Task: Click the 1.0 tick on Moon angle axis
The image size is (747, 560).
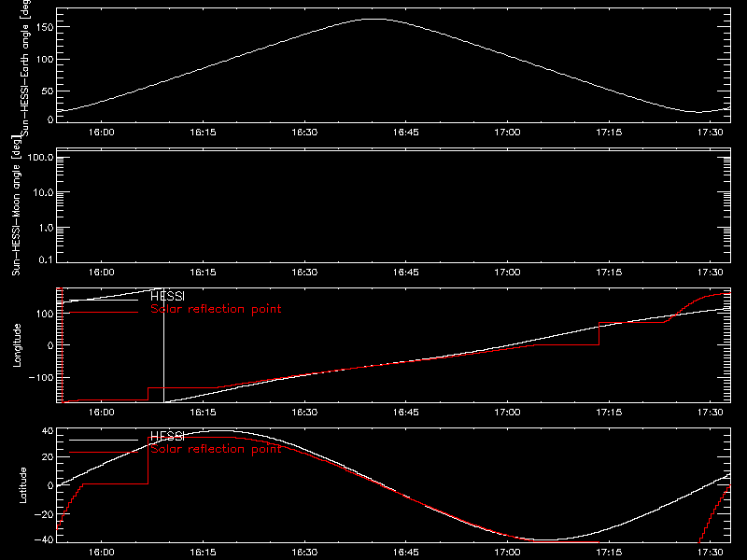Action: [46, 228]
